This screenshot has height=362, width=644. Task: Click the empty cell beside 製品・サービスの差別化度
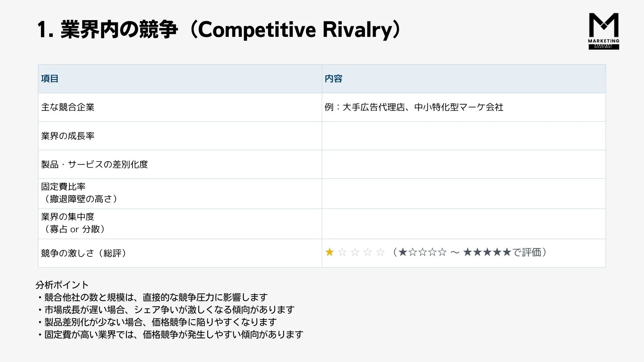pyautogui.click(x=464, y=164)
